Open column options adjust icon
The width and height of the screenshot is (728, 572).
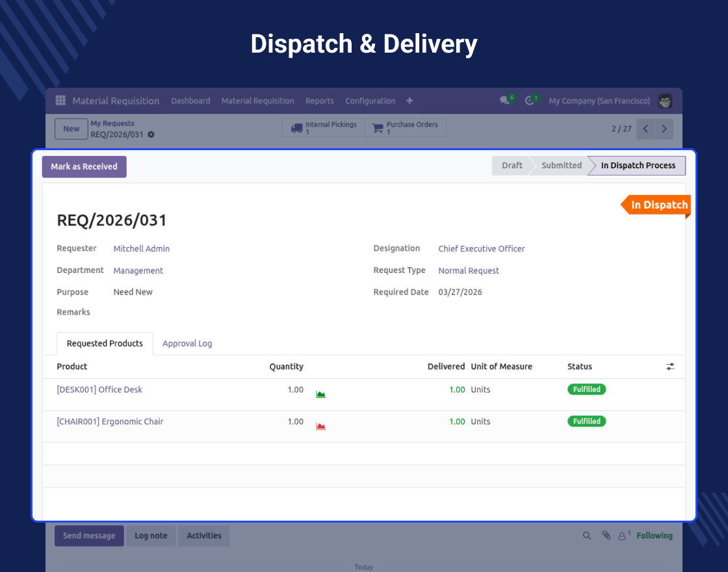[x=670, y=367]
